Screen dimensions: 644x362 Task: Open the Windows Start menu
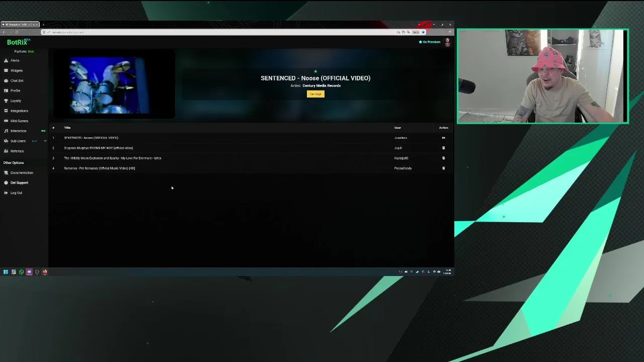tap(6, 271)
